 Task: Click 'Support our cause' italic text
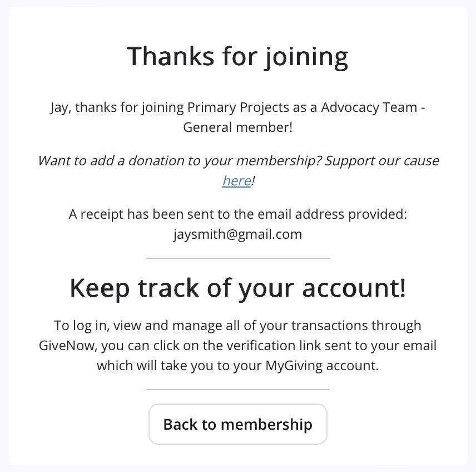[x=381, y=161]
